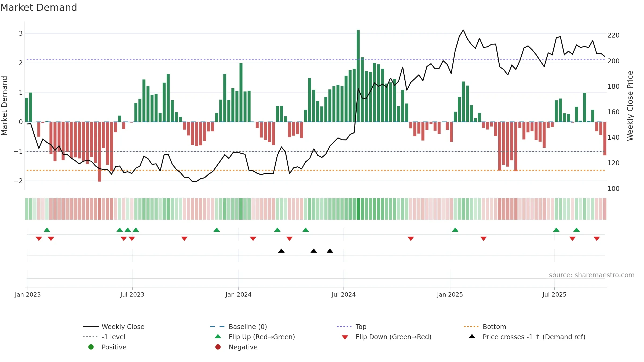Image resolution: width=644 pixels, height=362 pixels.
Task: Click the Top legend dotted purple marker
Action: tap(344, 327)
